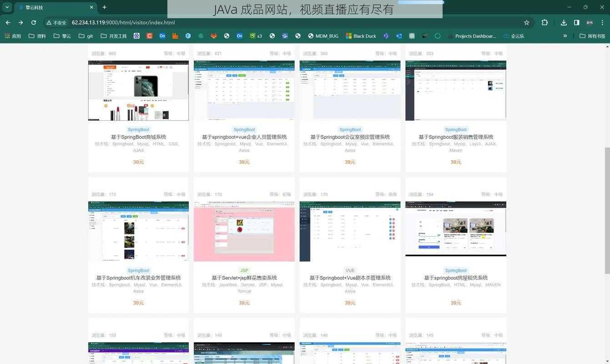Open the GitLab fox bookmark icon
The width and height of the screenshot is (610, 364).
coord(214,36)
